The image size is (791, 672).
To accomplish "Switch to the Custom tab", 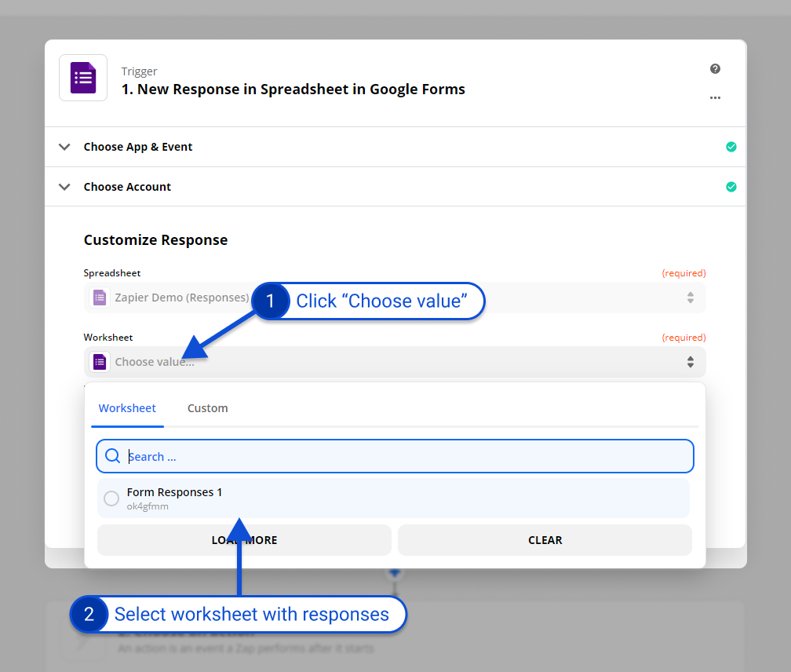I will 207,408.
